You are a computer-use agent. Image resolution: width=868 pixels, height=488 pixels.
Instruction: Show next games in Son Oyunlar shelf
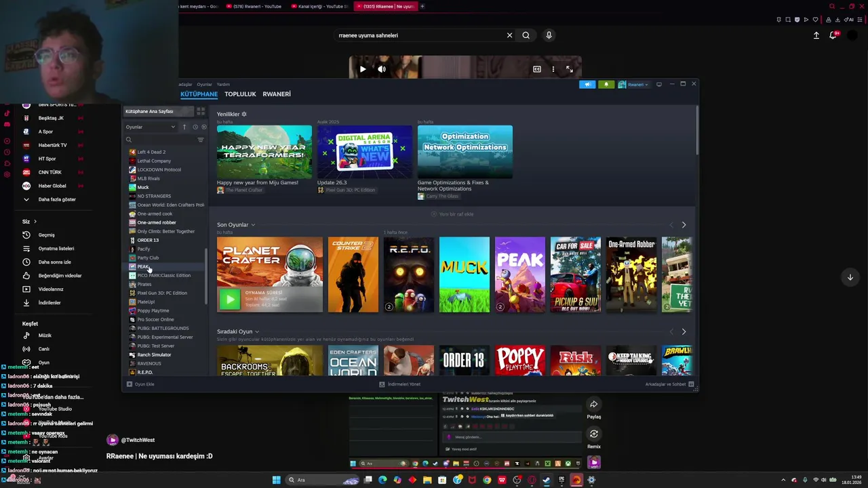684,225
